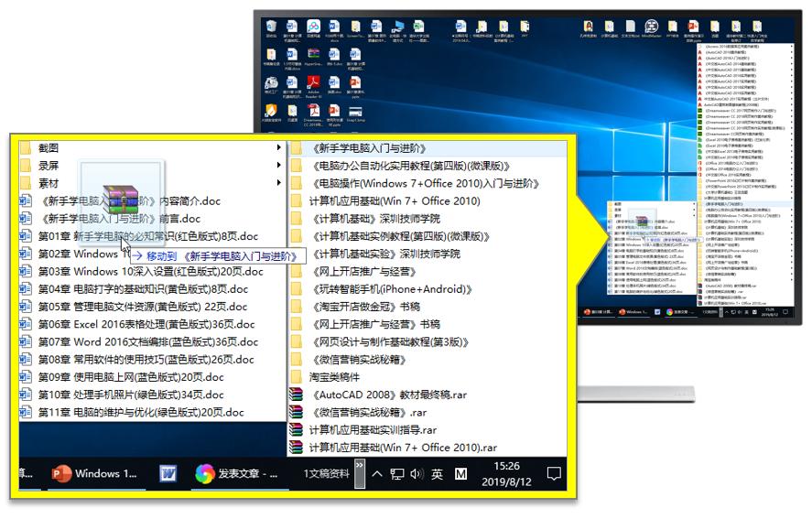Click the archive icon of 计算机应用基础实训指导.rar
The height and width of the screenshot is (519, 812).
click(x=296, y=430)
